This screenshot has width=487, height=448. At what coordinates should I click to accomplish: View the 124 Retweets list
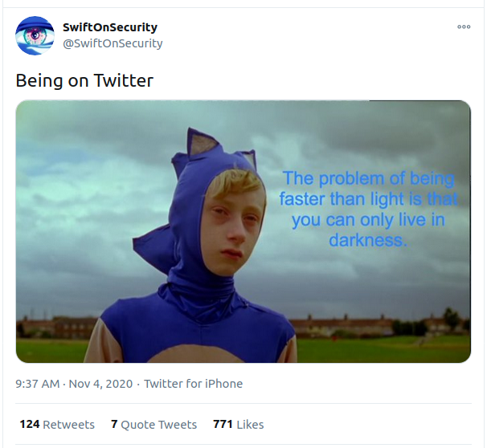57,424
